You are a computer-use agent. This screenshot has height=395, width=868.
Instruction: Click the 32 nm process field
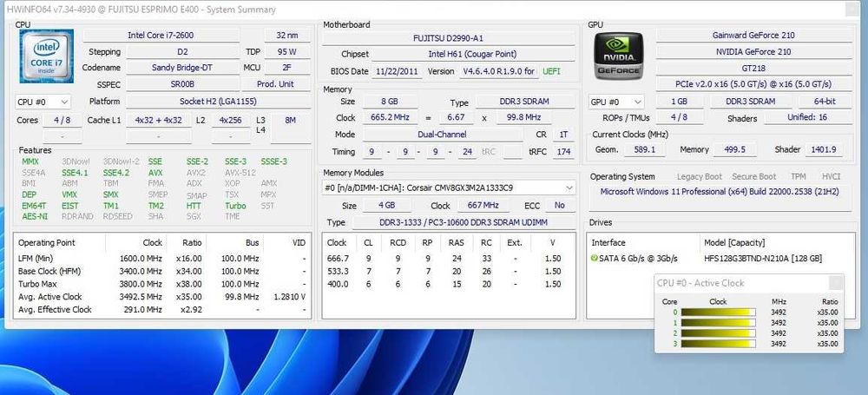pyautogui.click(x=286, y=35)
